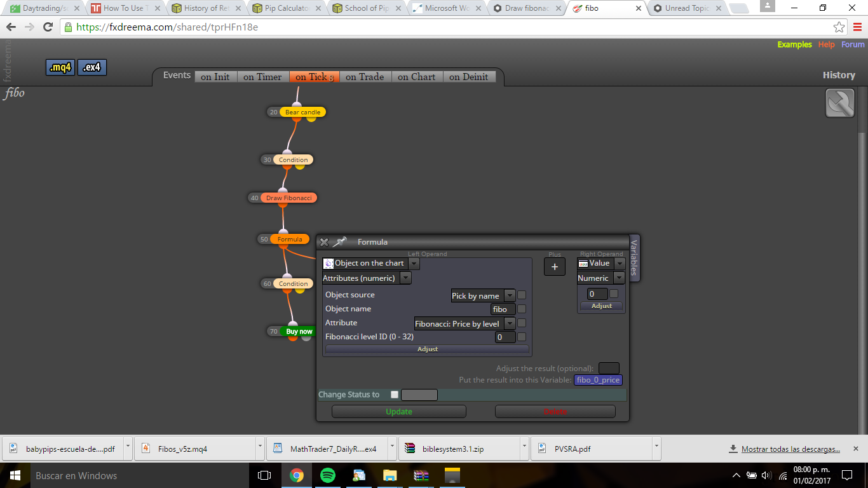868x488 pixels.
Task: Click the green Update button
Action: (399, 412)
